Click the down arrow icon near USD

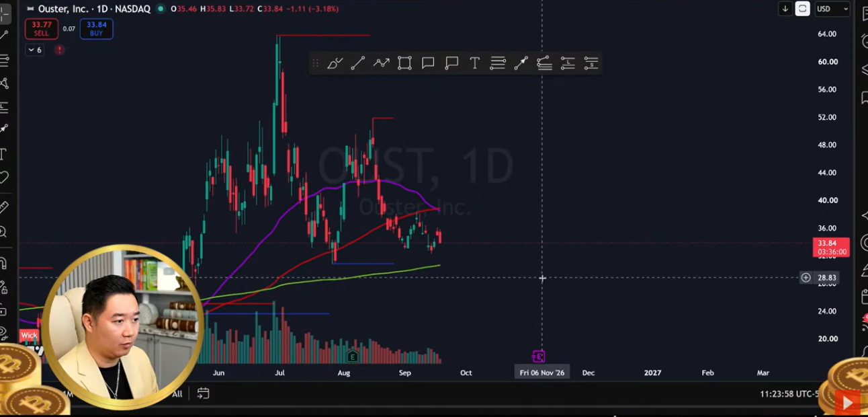pos(785,9)
